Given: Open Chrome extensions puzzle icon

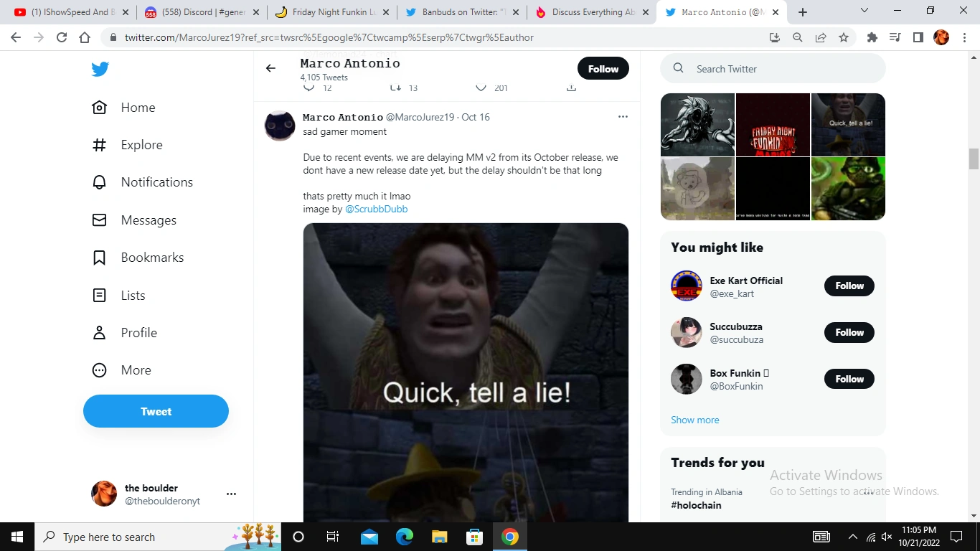Looking at the screenshot, I should tap(872, 37).
